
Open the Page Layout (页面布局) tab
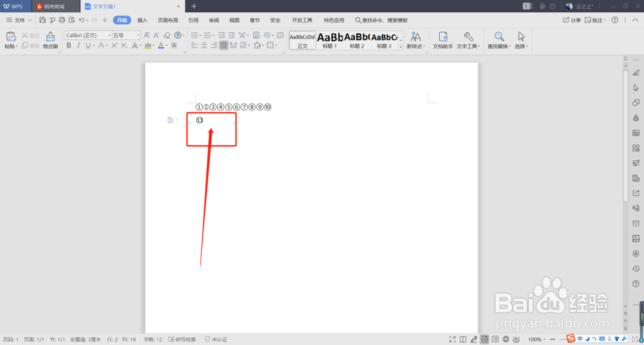click(x=168, y=20)
